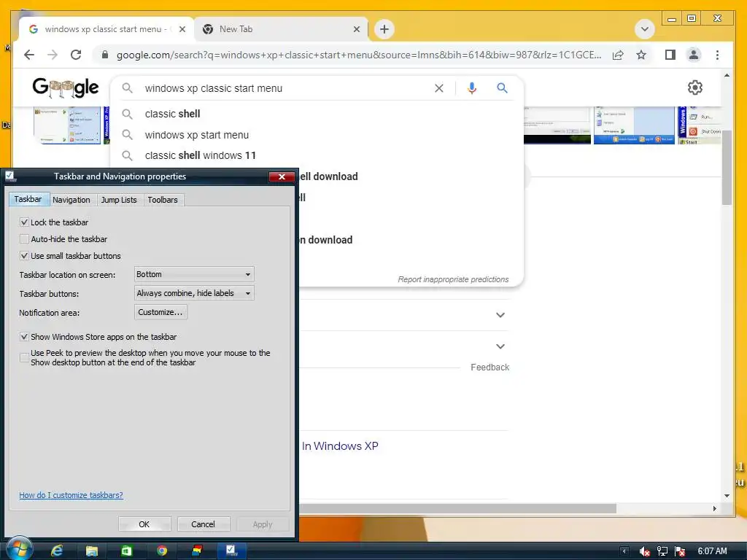Show hidden tray icons arrow
The image size is (747, 560).
coord(624,551)
